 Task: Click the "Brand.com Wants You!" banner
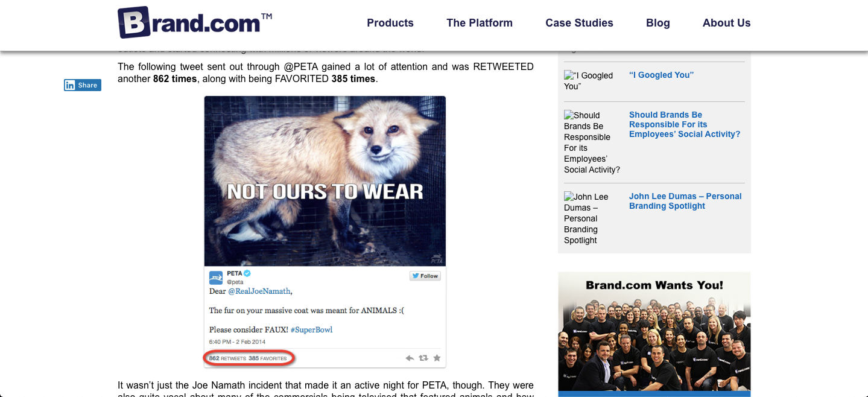pos(654,334)
